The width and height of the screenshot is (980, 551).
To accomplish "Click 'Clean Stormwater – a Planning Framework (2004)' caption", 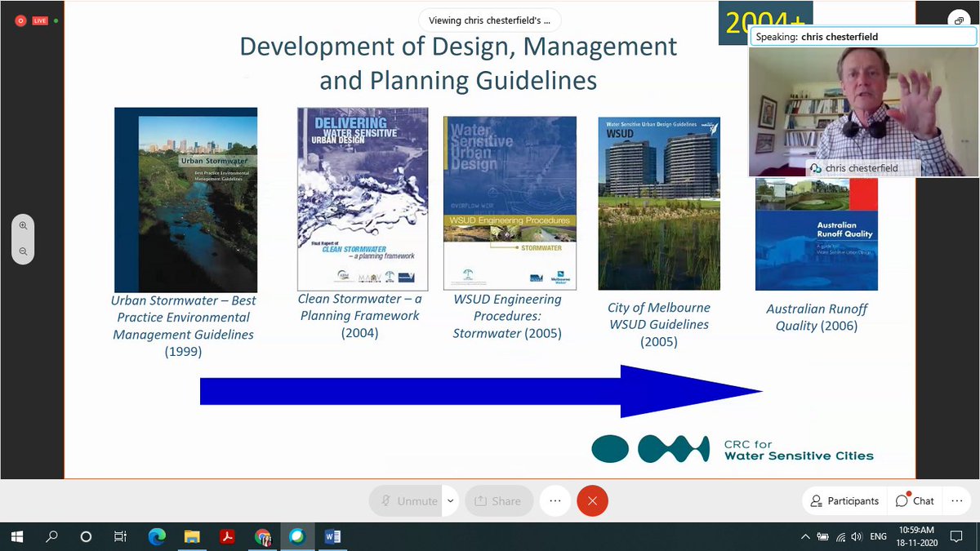I will pos(359,316).
